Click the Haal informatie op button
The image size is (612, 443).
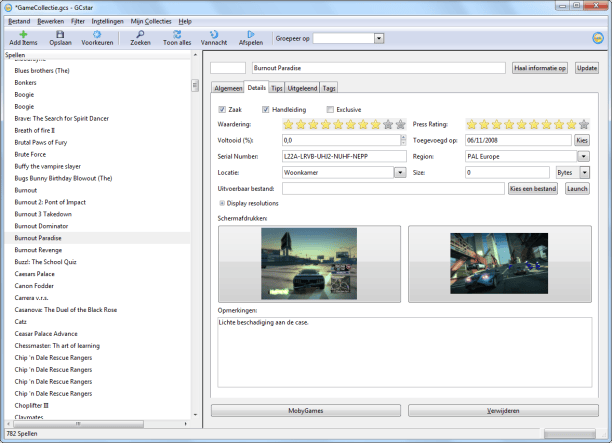(540, 68)
